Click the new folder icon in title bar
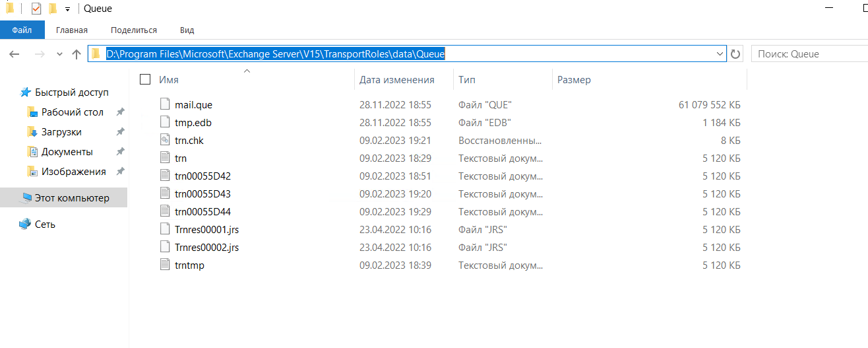This screenshot has width=868, height=348. (x=53, y=9)
